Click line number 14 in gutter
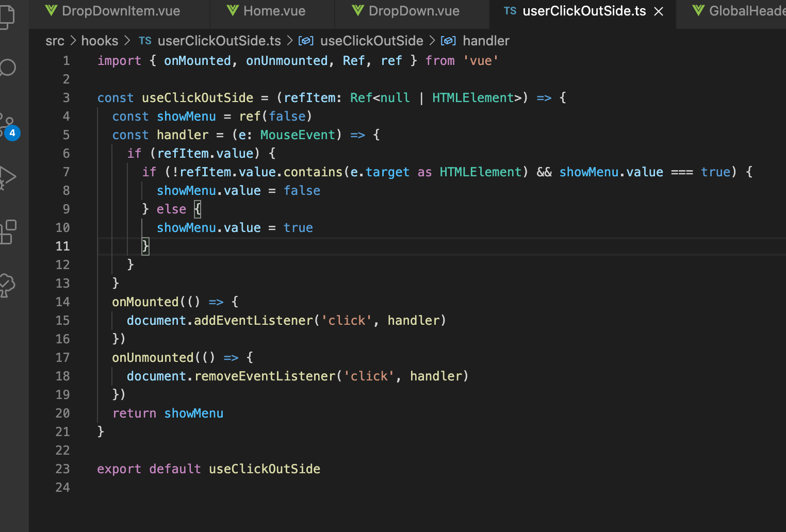This screenshot has width=786, height=532. (x=62, y=302)
